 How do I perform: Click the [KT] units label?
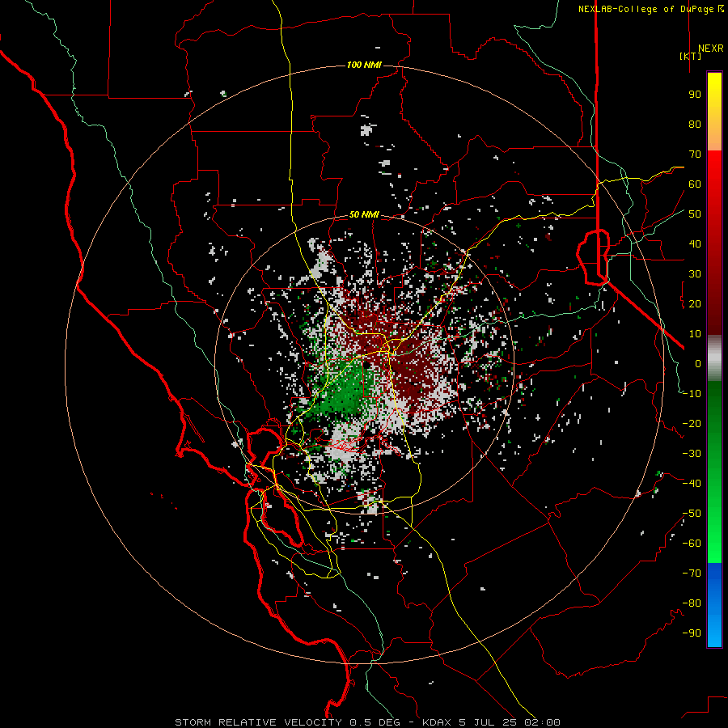[691, 56]
